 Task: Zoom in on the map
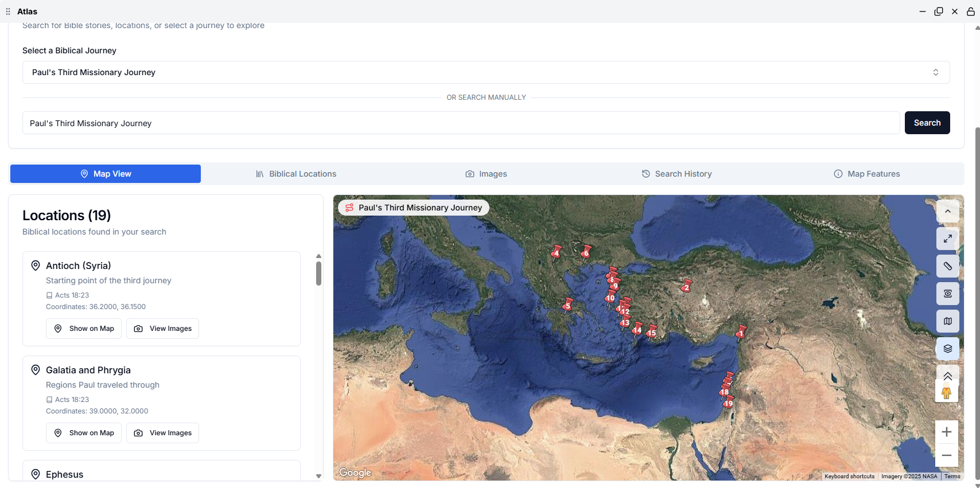tap(947, 432)
